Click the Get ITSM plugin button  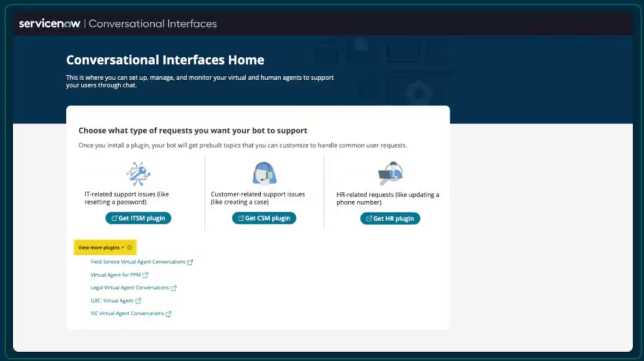click(138, 218)
